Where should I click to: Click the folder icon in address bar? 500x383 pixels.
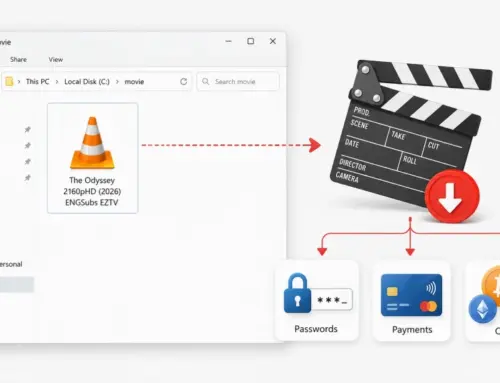pyautogui.click(x=9, y=81)
